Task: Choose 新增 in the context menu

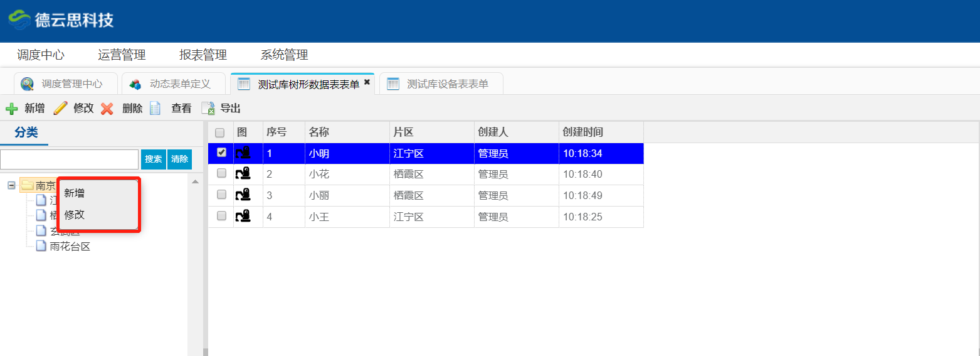Action: click(x=75, y=193)
